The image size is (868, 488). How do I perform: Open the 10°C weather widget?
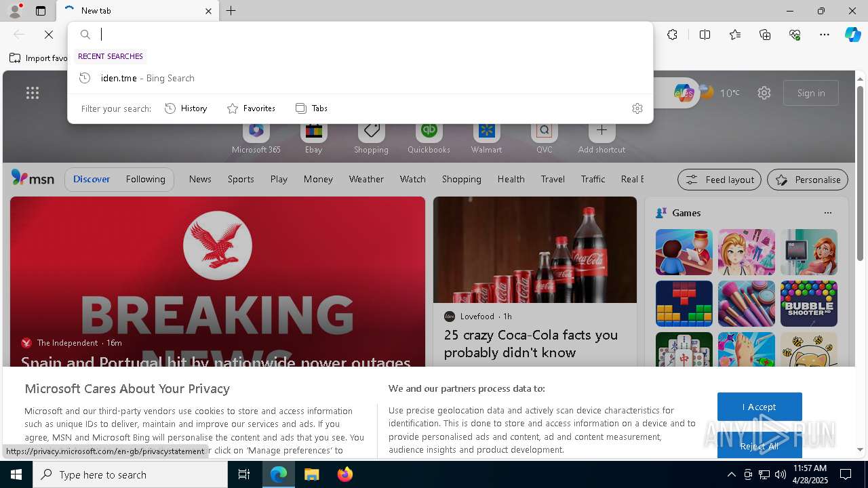pyautogui.click(x=719, y=93)
